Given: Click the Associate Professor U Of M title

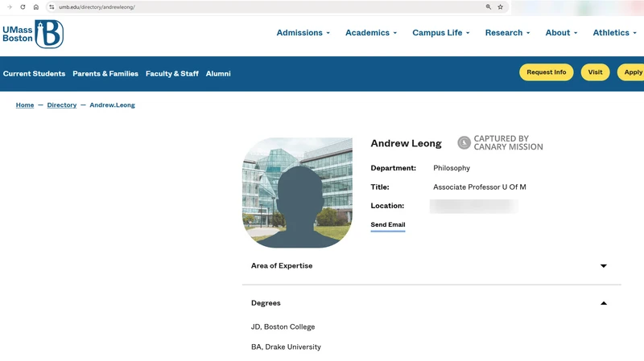Looking at the screenshot, I should point(479,187).
